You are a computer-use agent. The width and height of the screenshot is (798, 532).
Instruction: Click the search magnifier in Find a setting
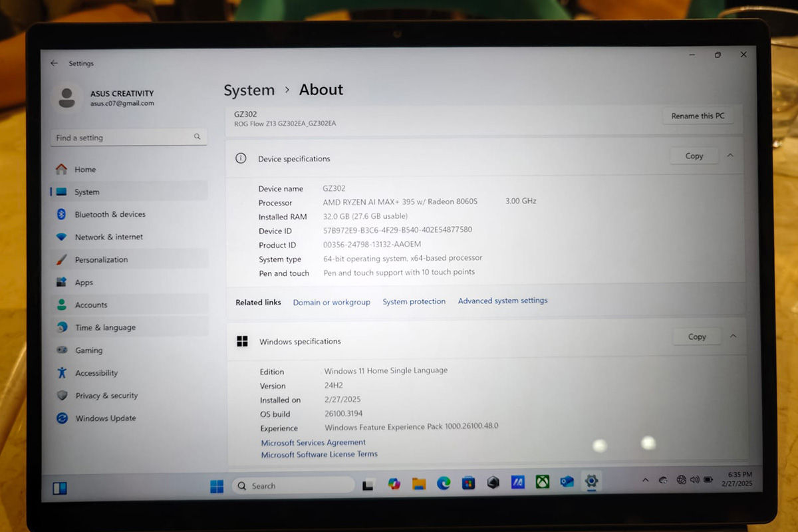(197, 136)
